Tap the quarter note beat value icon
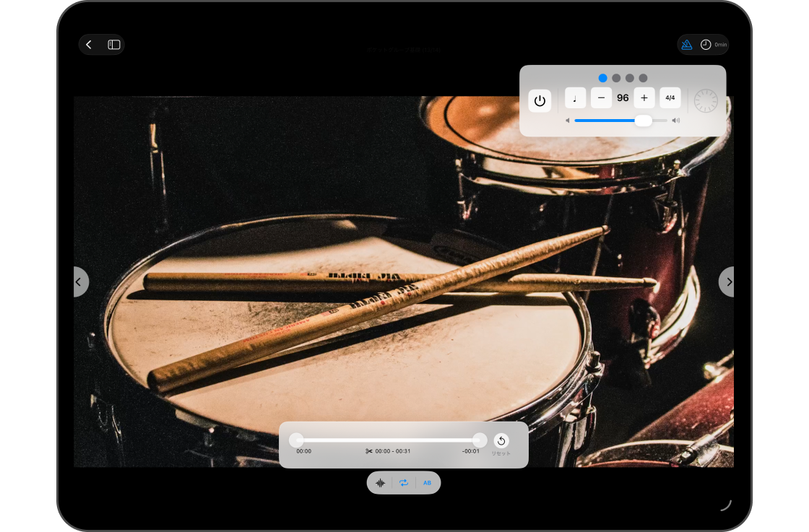 pos(575,97)
